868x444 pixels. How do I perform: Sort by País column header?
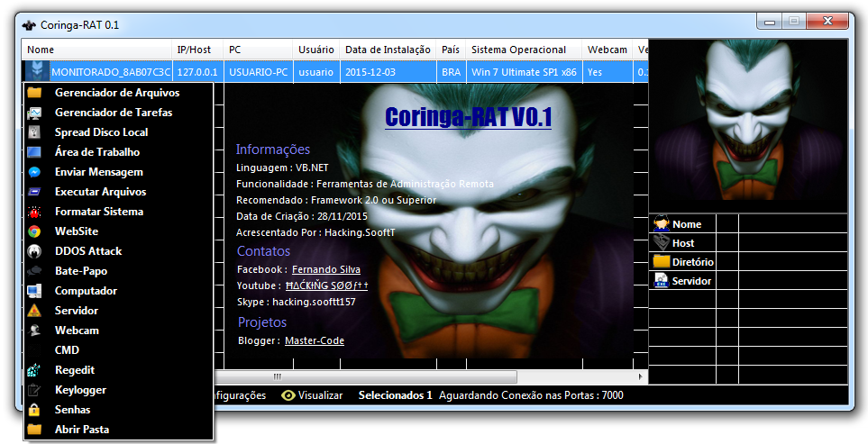(x=451, y=50)
